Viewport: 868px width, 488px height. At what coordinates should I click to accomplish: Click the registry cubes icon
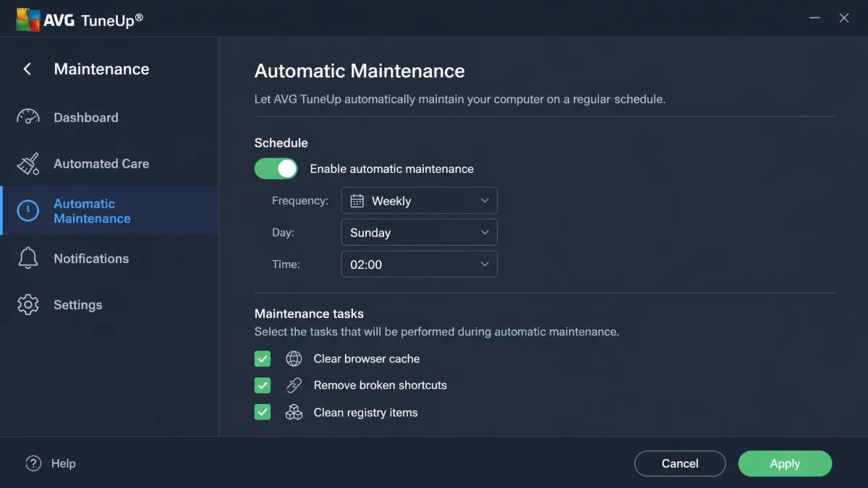pos(294,412)
